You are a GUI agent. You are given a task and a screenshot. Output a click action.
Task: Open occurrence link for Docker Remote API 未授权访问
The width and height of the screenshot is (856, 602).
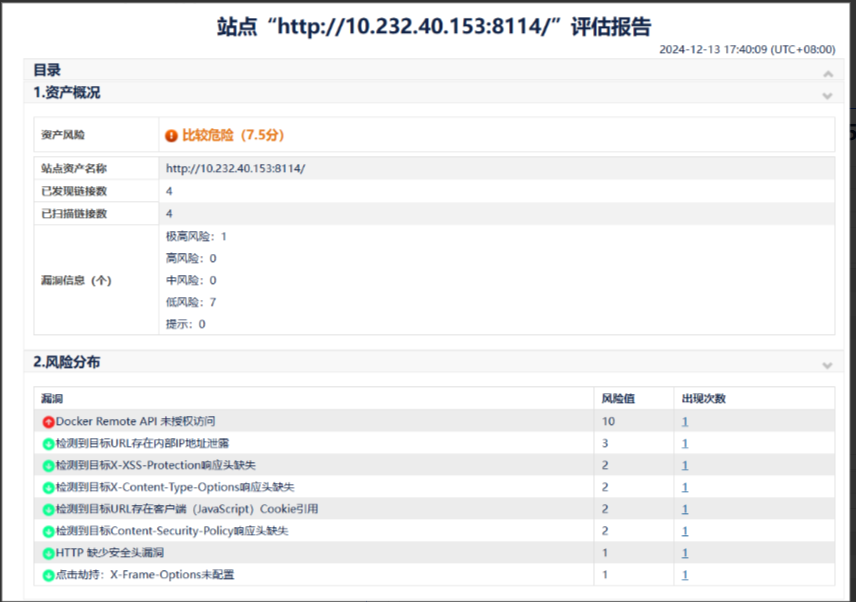[x=684, y=421]
